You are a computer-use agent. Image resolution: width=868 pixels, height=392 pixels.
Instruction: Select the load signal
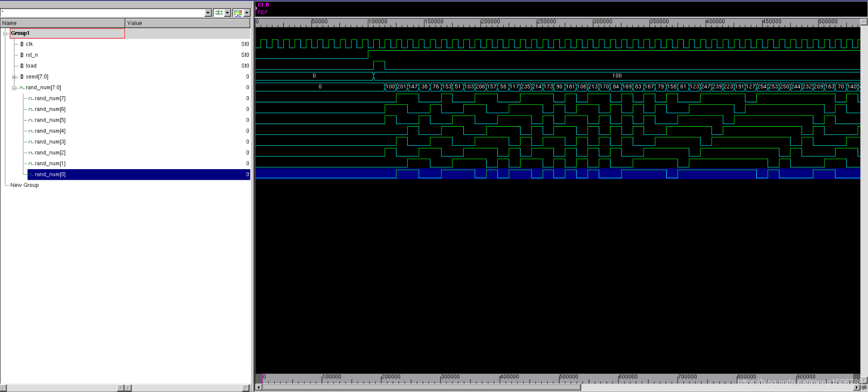31,66
